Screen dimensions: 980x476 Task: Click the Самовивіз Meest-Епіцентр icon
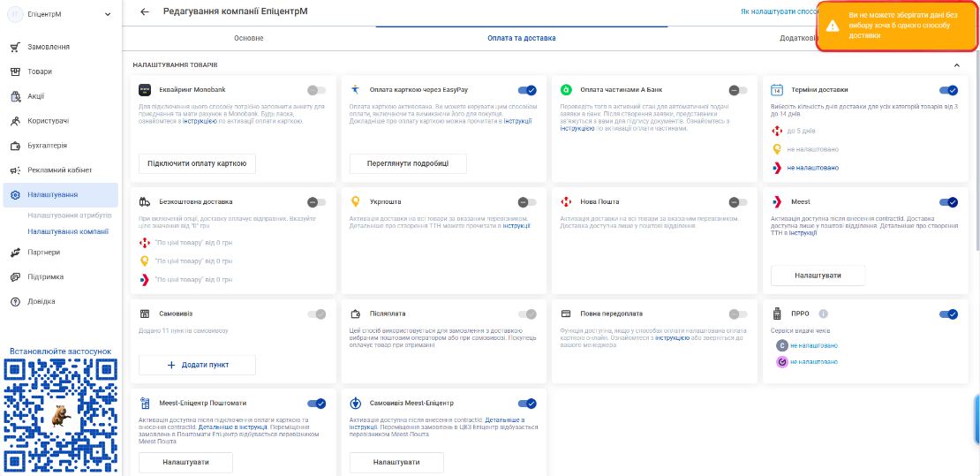(x=356, y=404)
